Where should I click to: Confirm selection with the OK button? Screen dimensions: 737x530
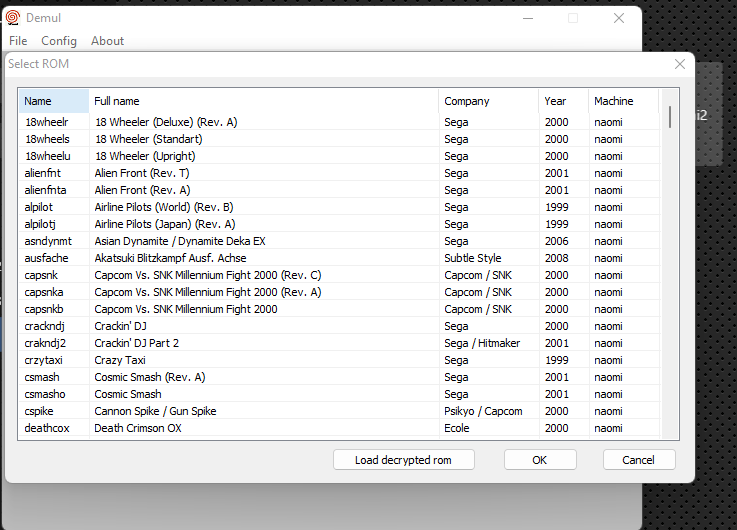click(540, 460)
